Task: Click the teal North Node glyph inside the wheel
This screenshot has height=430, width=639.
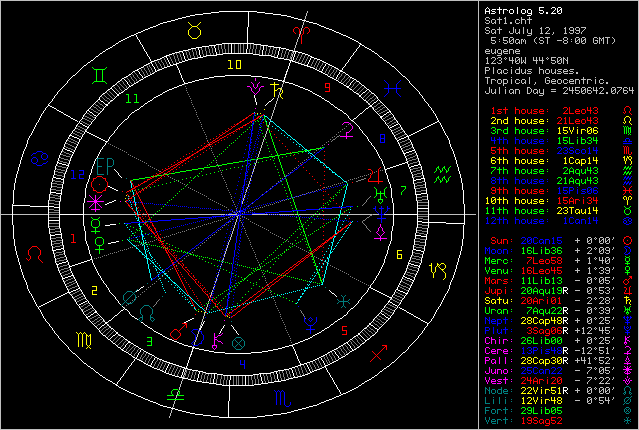Action: click(x=147, y=313)
